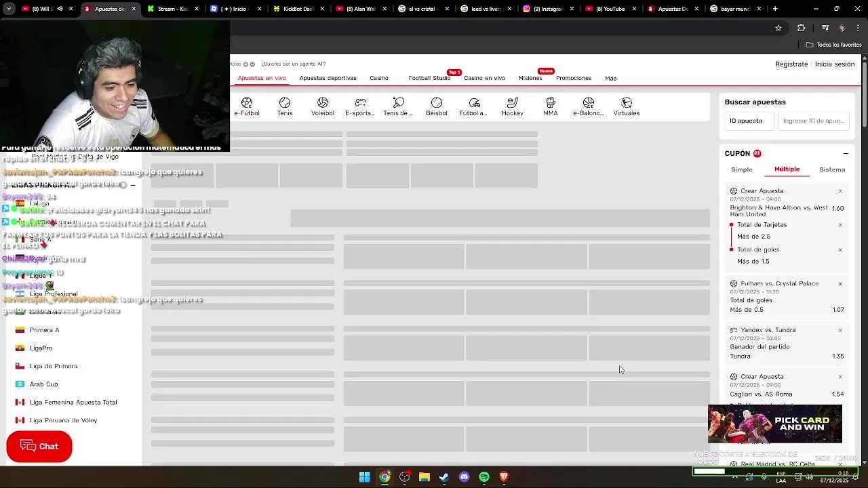Select the e-Baloncesto icon
Viewport: 868px width, 488px height.
click(589, 106)
